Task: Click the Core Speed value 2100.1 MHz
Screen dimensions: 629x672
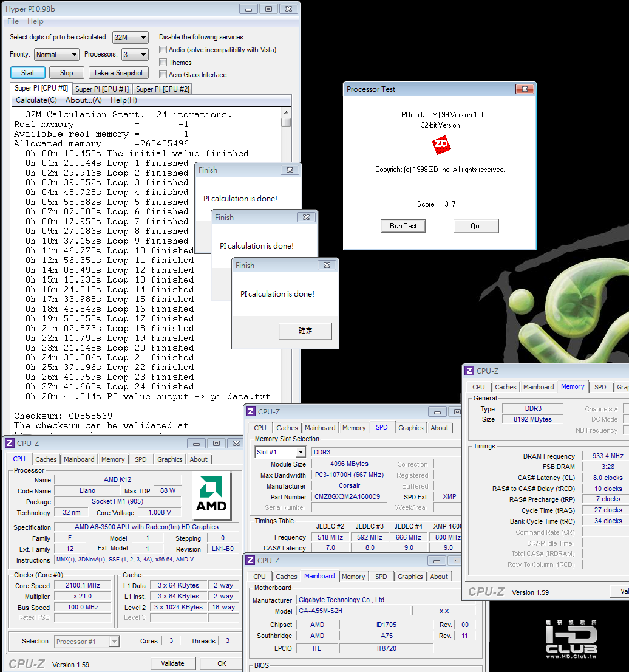Action: tap(83, 585)
